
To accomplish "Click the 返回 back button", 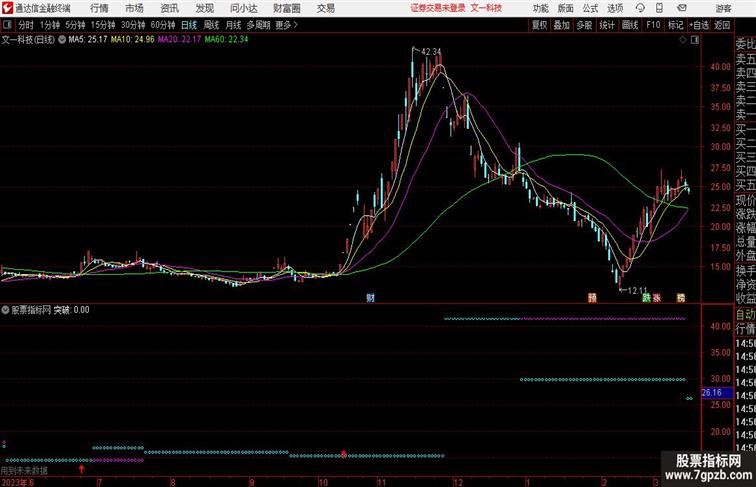I will [x=722, y=25].
